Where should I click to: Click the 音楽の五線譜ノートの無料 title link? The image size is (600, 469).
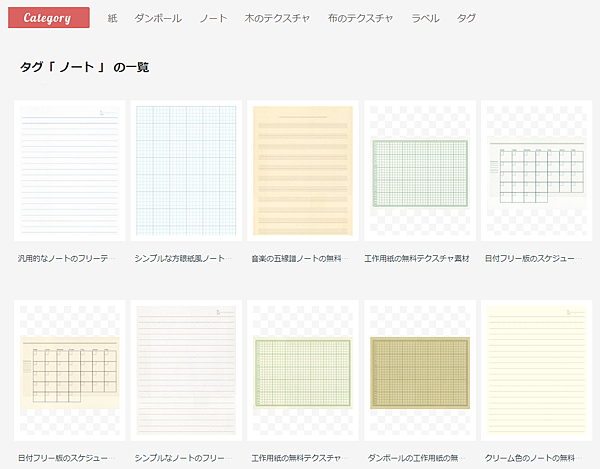300,259
